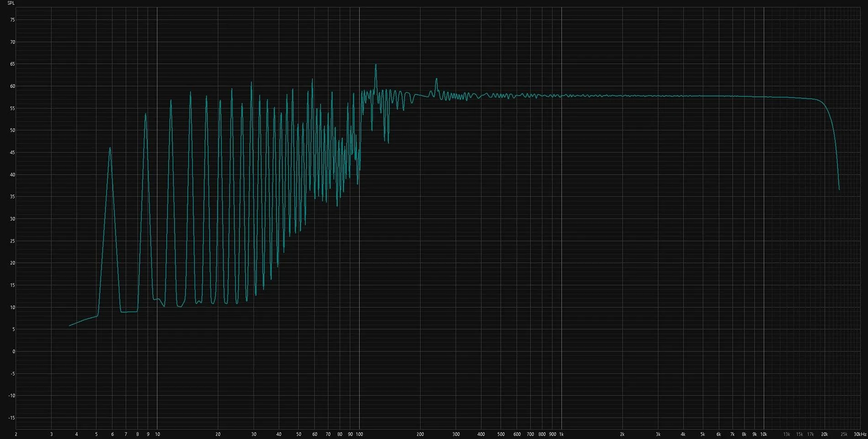Image resolution: width=868 pixels, height=439 pixels.
Task: Click the 900 Hz frequency axis label
Action: pos(552,434)
